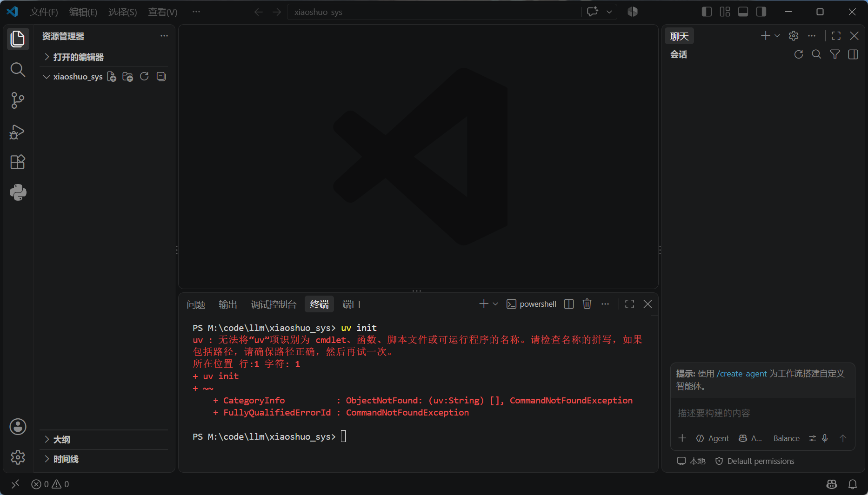
Task: Click the xiaoshuo_sys command center search box
Action: pyautogui.click(x=434, y=12)
